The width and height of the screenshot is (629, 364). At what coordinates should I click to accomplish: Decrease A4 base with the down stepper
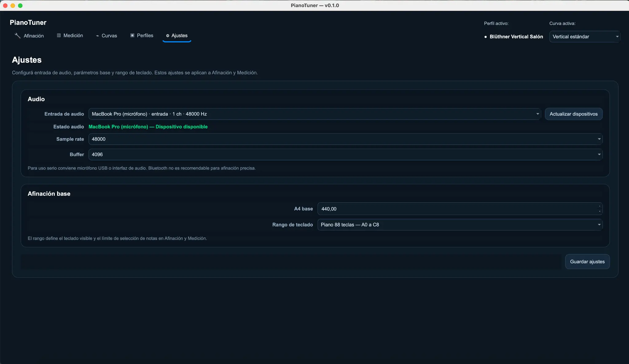click(x=600, y=211)
